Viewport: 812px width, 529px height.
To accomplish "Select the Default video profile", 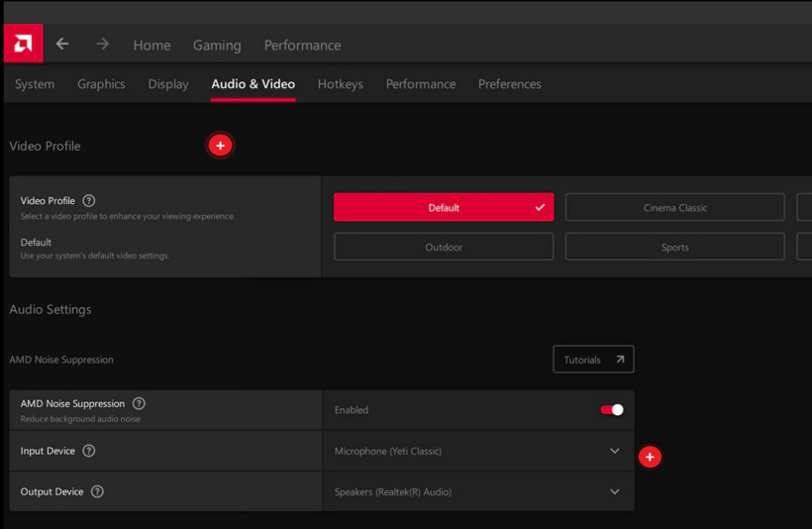I will (x=444, y=207).
